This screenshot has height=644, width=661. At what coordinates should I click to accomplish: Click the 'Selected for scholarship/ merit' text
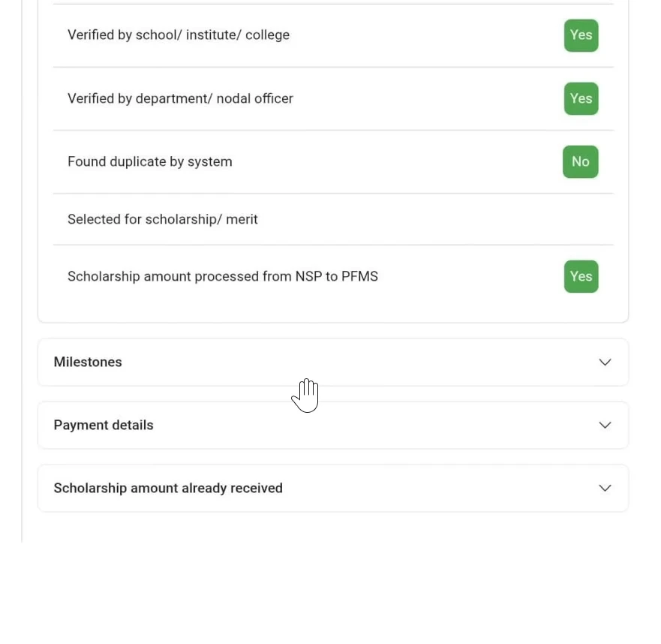[x=163, y=219]
